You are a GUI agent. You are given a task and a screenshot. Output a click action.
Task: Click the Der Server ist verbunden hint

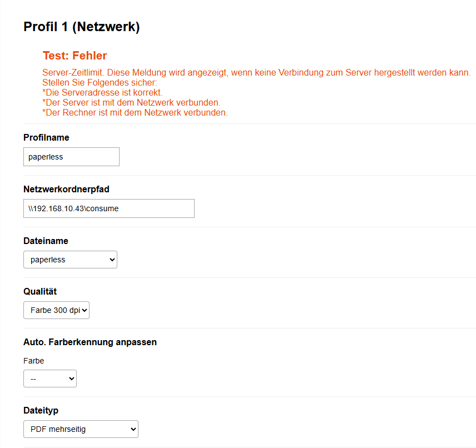pos(131,103)
